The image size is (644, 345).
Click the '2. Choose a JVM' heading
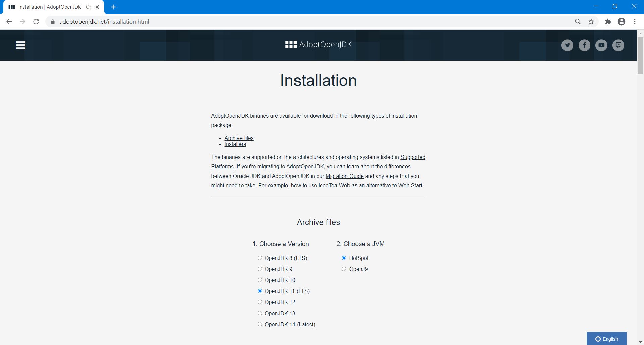[361, 244]
